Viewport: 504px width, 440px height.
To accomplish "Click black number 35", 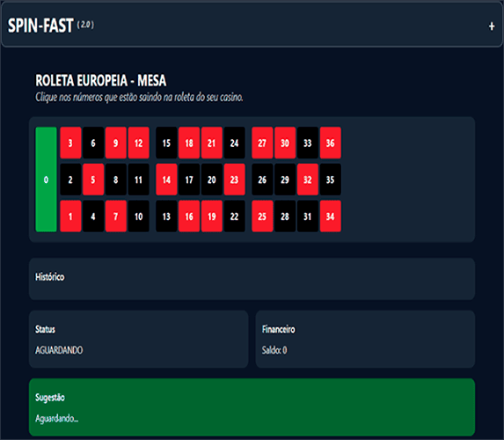I will (331, 180).
